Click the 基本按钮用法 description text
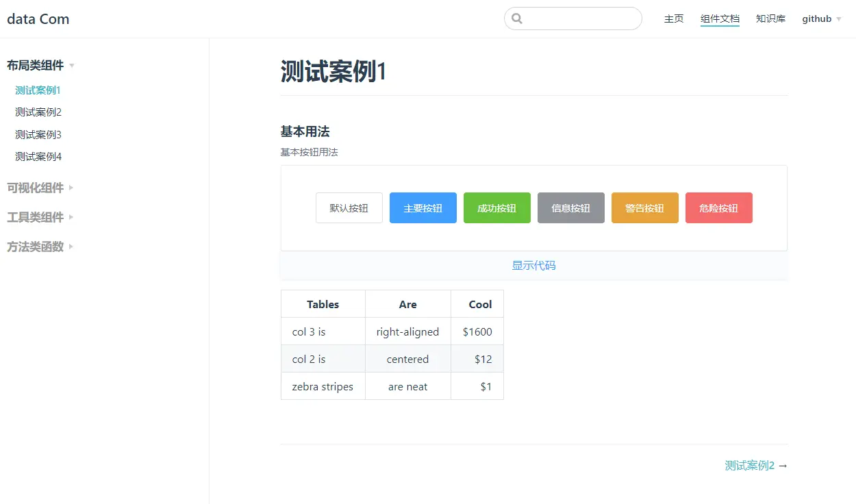The image size is (856, 504). (x=310, y=152)
